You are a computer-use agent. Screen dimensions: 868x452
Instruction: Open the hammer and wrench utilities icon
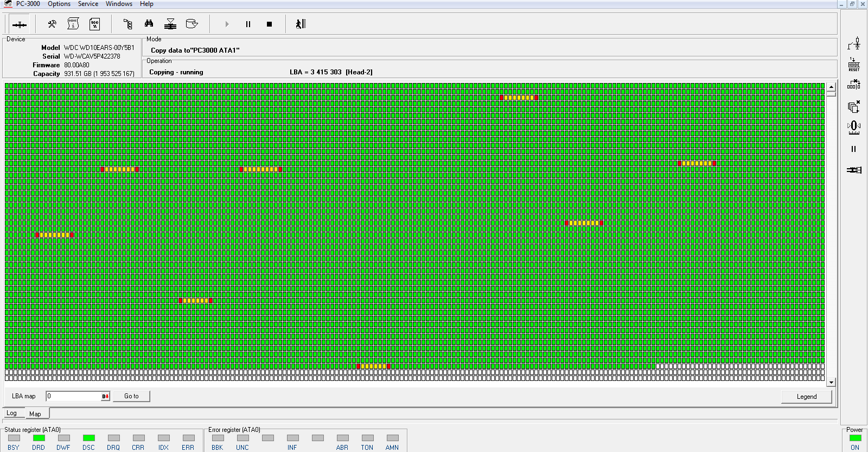pos(52,24)
